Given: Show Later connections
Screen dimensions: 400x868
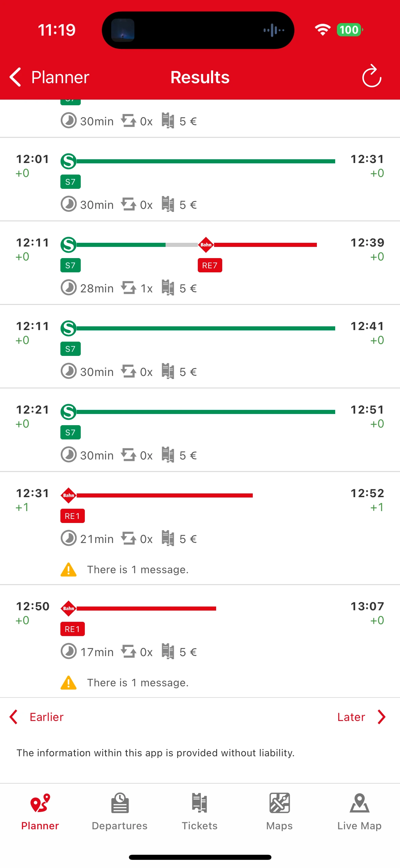Looking at the screenshot, I should coord(361,717).
